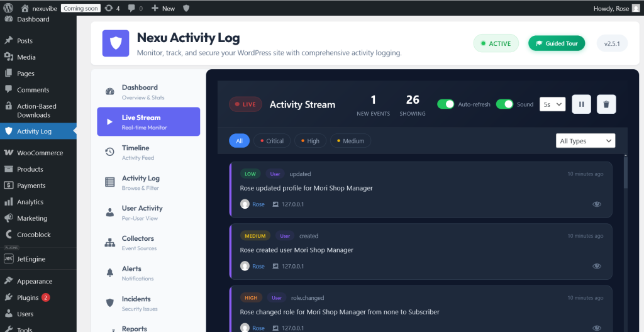Open the Timeline Activity Feed tab
This screenshot has height=332, width=644.
tap(148, 152)
